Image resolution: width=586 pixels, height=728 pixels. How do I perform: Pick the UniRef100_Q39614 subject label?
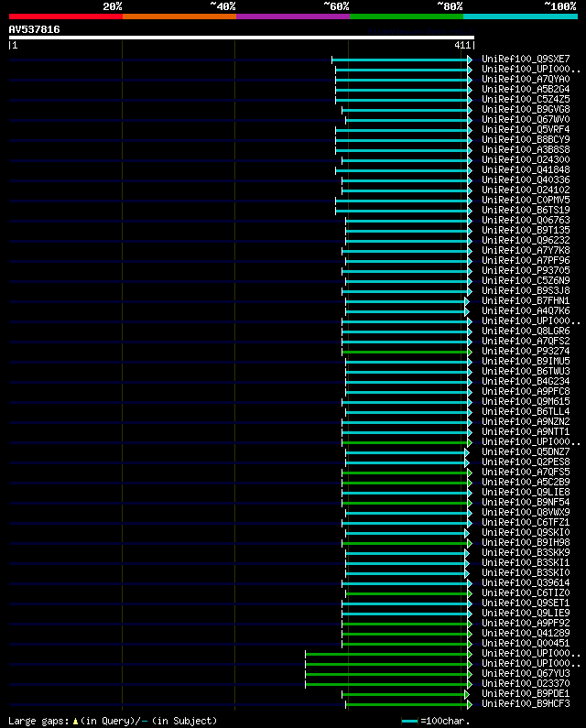point(526,583)
